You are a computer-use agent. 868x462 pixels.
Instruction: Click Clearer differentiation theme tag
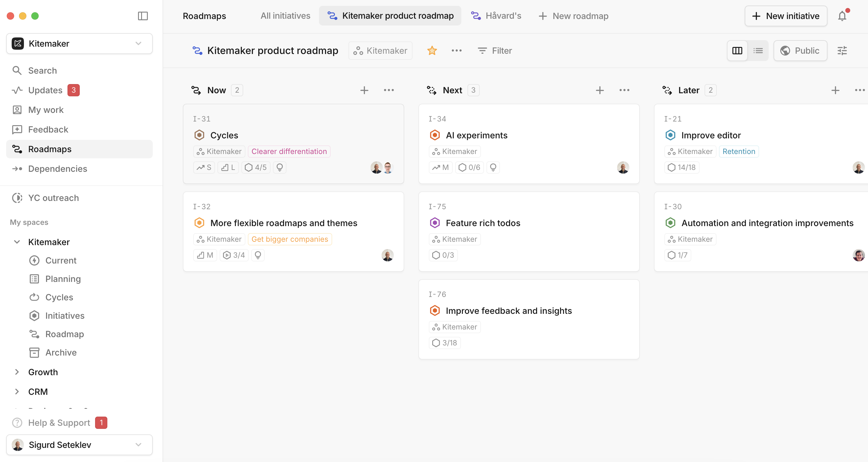[x=289, y=151]
